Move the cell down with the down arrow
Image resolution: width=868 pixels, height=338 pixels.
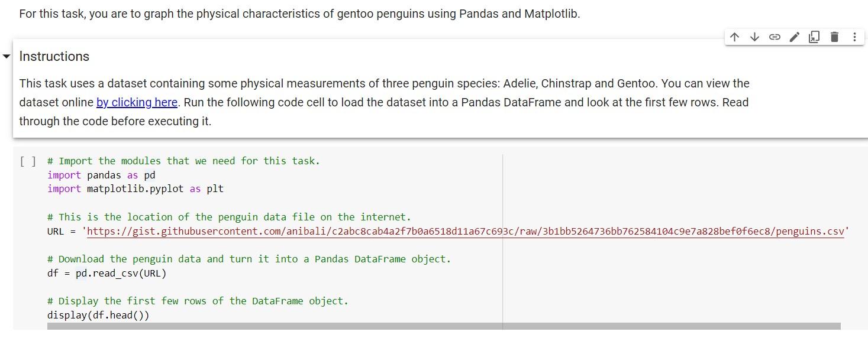coord(754,37)
